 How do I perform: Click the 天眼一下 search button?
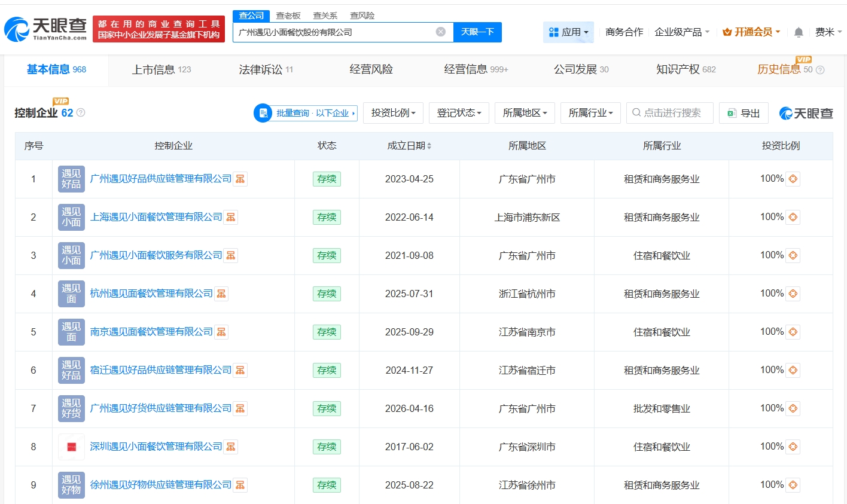477,32
